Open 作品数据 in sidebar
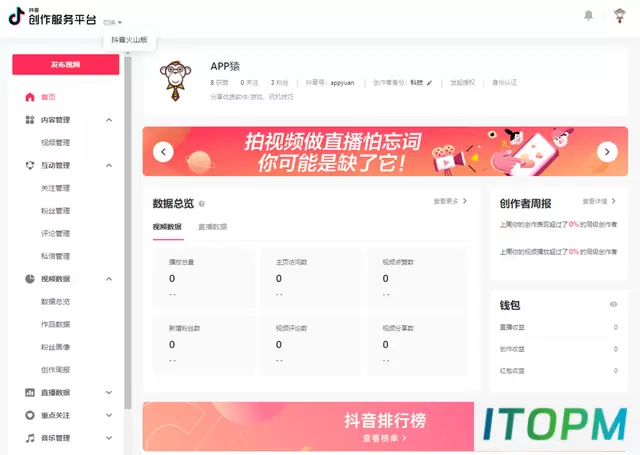Viewport: 640px width, 455px height. coord(56,324)
